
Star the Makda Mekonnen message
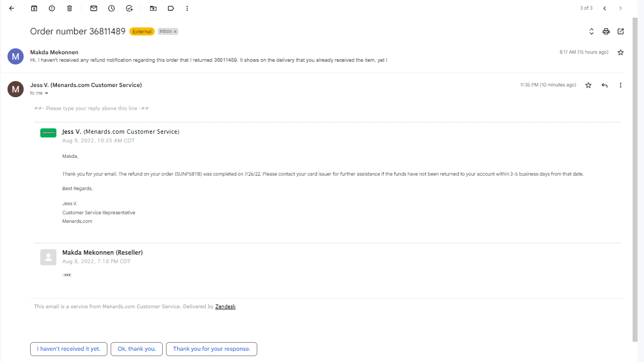pos(620,52)
